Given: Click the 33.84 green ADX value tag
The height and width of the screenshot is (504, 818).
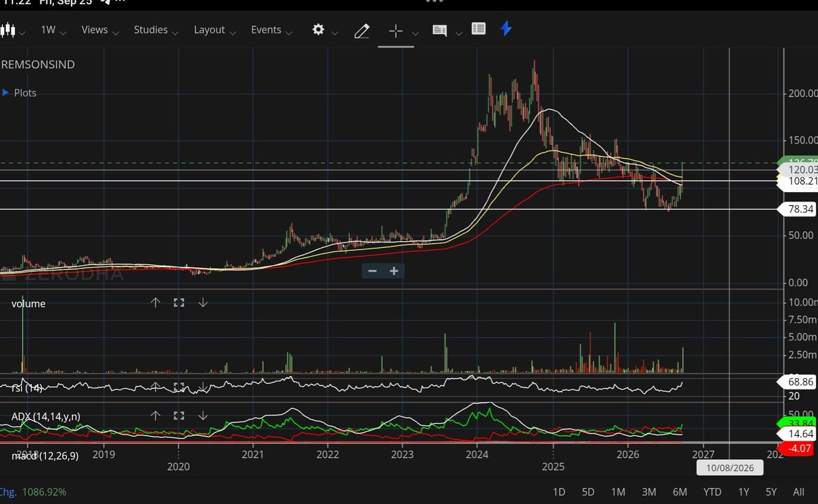Looking at the screenshot, I should point(798,422).
